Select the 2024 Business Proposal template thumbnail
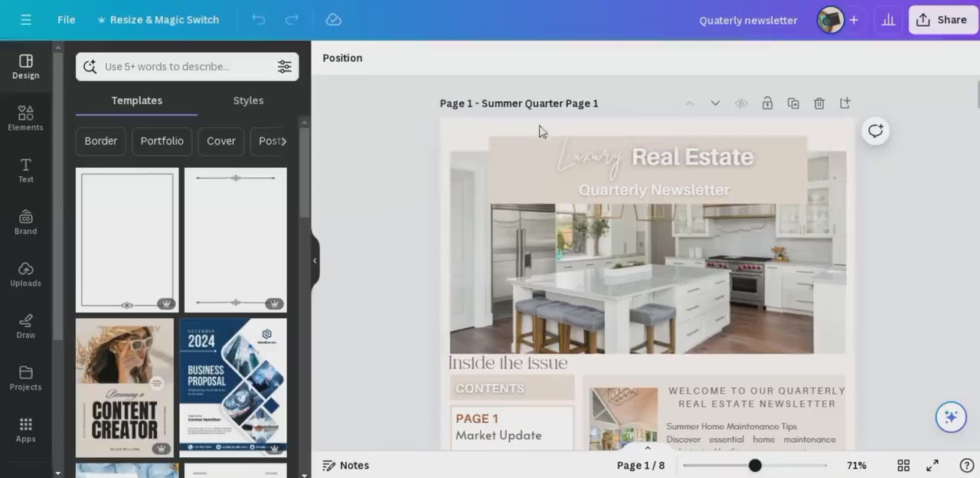Image resolution: width=980 pixels, height=478 pixels. point(234,388)
